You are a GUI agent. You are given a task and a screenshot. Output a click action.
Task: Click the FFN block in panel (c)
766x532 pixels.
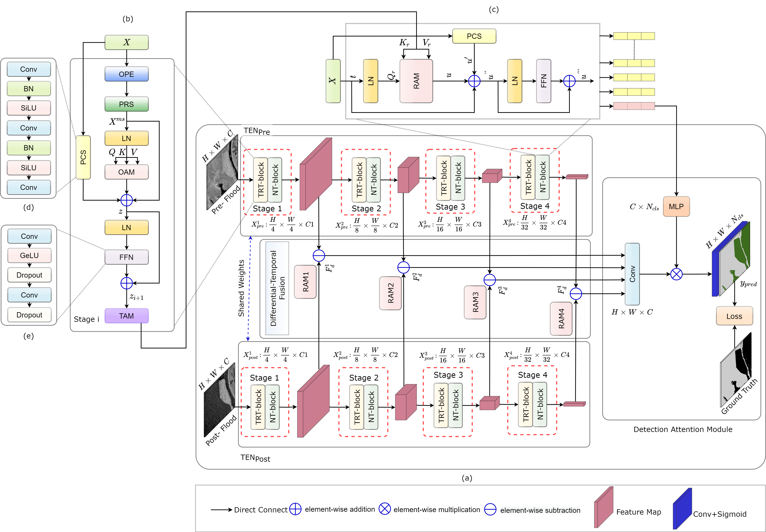click(x=544, y=81)
